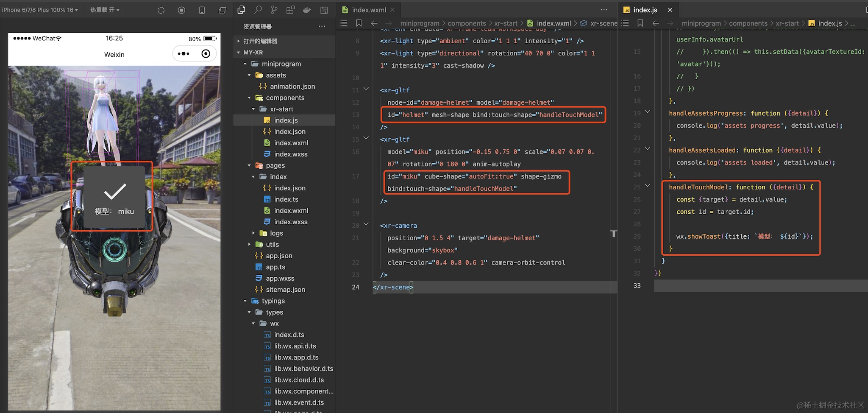The image size is (868, 413).
Task: Go forward using wxml editor's right arrow
Action: 389,23
